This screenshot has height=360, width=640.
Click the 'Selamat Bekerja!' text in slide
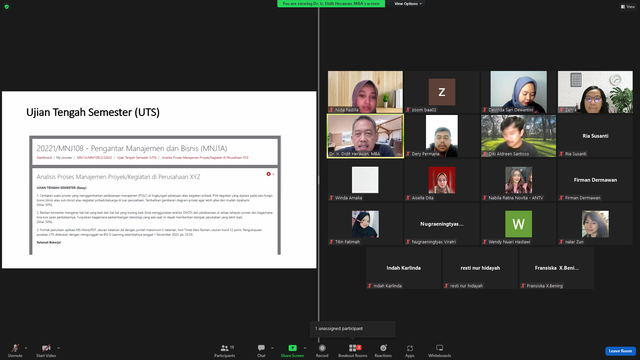(x=49, y=242)
